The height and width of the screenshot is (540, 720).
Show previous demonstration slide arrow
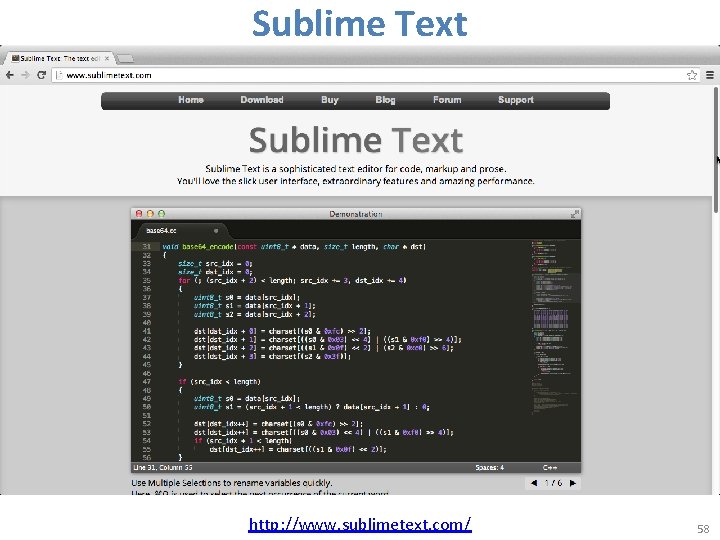(x=534, y=483)
